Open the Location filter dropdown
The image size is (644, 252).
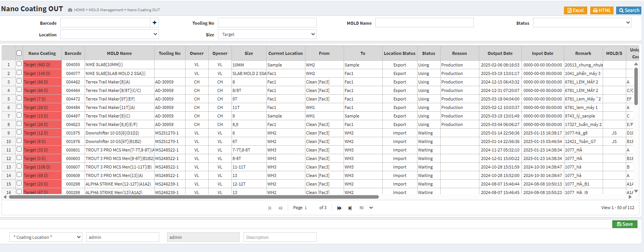pos(109,34)
